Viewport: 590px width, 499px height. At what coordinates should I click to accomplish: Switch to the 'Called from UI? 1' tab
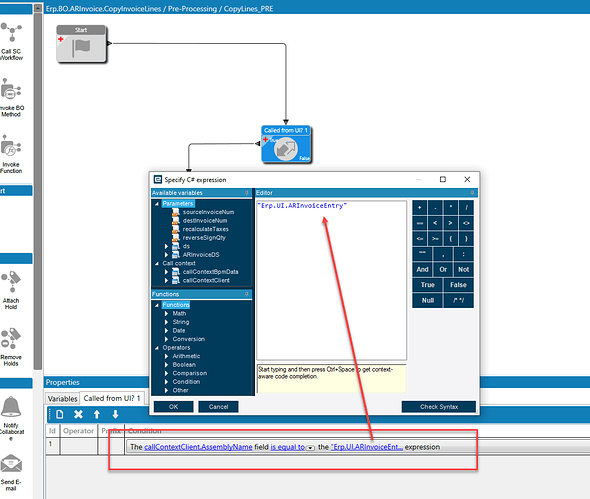coord(112,398)
